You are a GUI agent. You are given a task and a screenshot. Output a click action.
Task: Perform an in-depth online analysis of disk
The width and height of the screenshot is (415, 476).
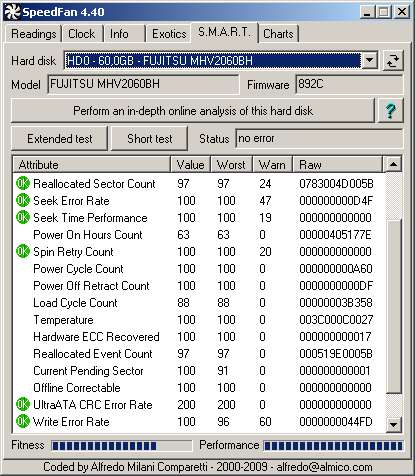[x=193, y=111]
